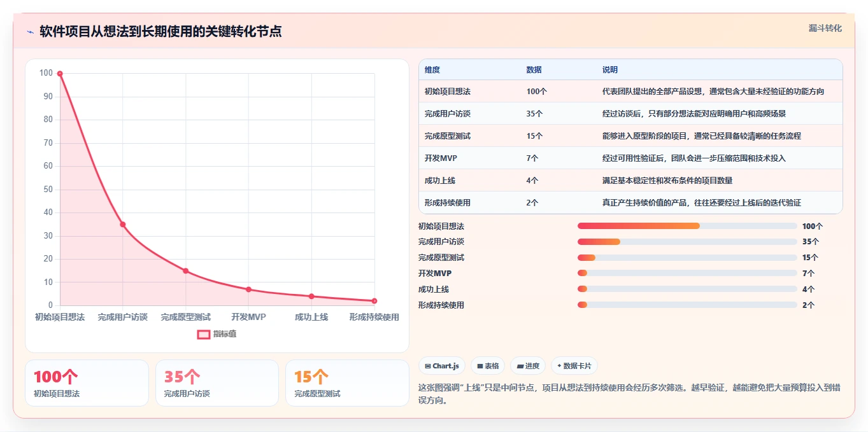Click the 漏斗转化 label in header
The height and width of the screenshot is (432, 868).
pos(825,29)
